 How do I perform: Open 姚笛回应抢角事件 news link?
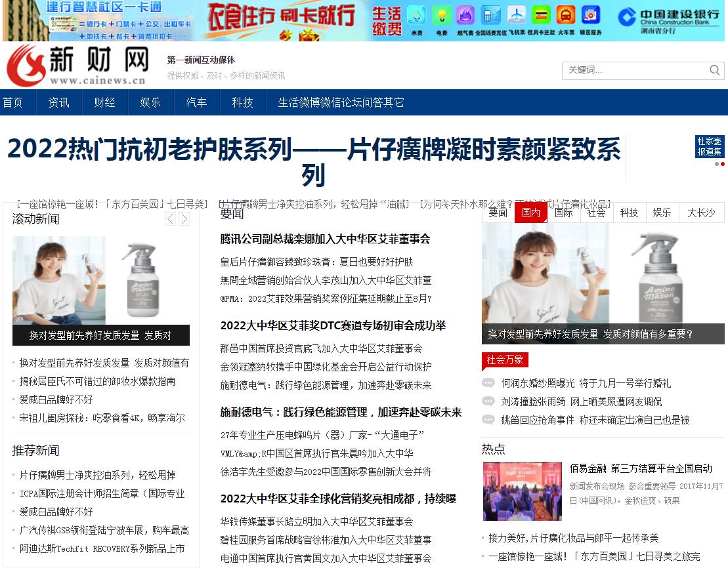pos(595,420)
